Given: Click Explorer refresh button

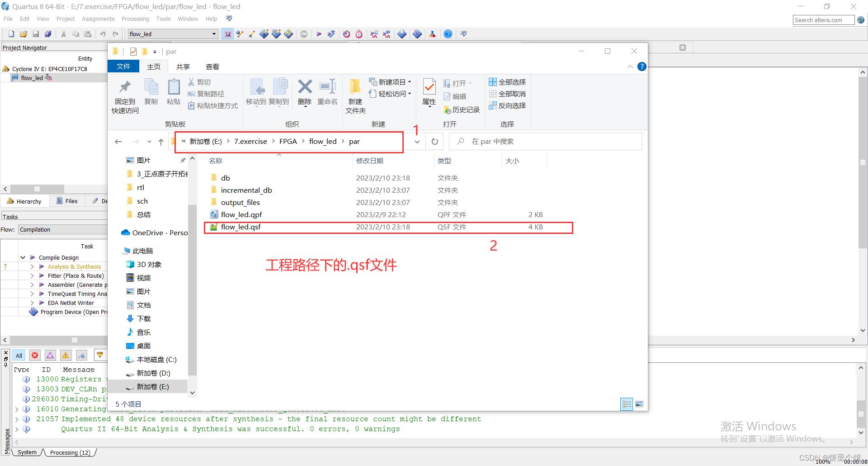Looking at the screenshot, I should pos(435,142).
